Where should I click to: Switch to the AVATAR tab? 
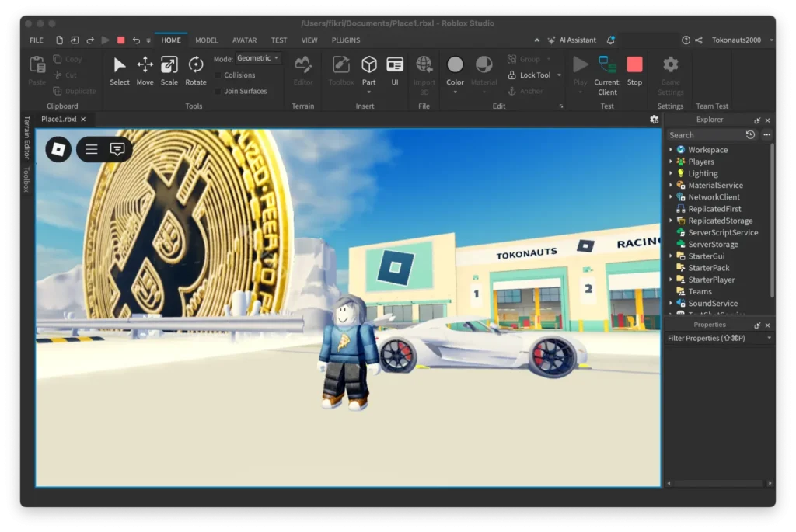point(244,40)
